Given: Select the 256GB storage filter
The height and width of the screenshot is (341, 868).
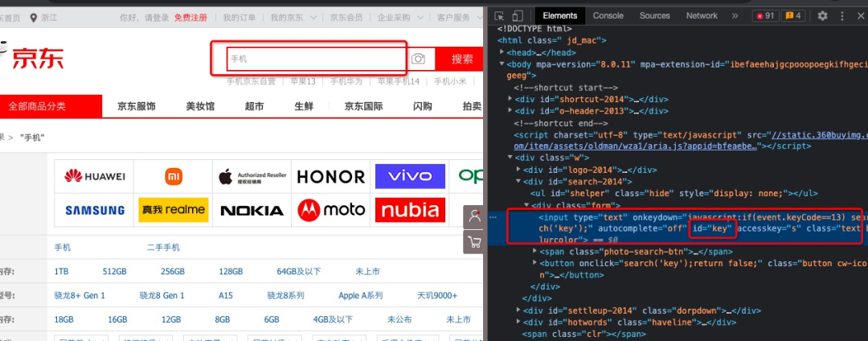Looking at the screenshot, I should [172, 272].
